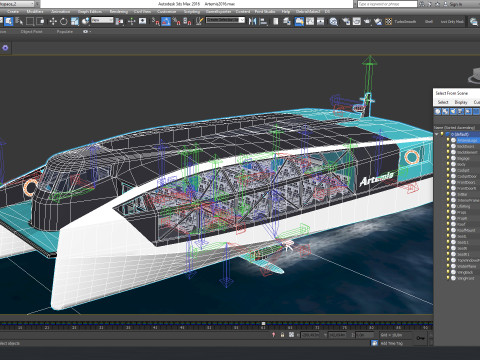Image resolution: width=480 pixels, height=360 pixels.
Task: Select the Roof object in the list
Action: tap(461, 224)
